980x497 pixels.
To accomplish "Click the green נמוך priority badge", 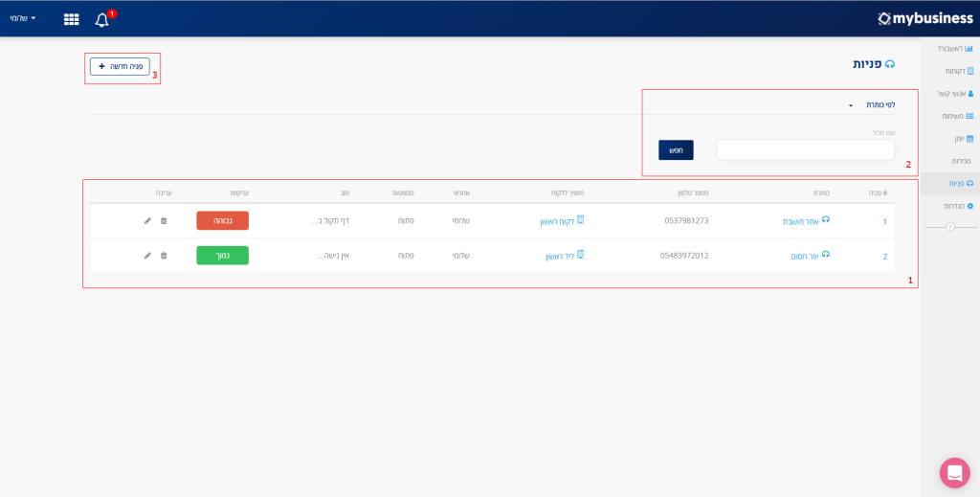I will (222, 256).
